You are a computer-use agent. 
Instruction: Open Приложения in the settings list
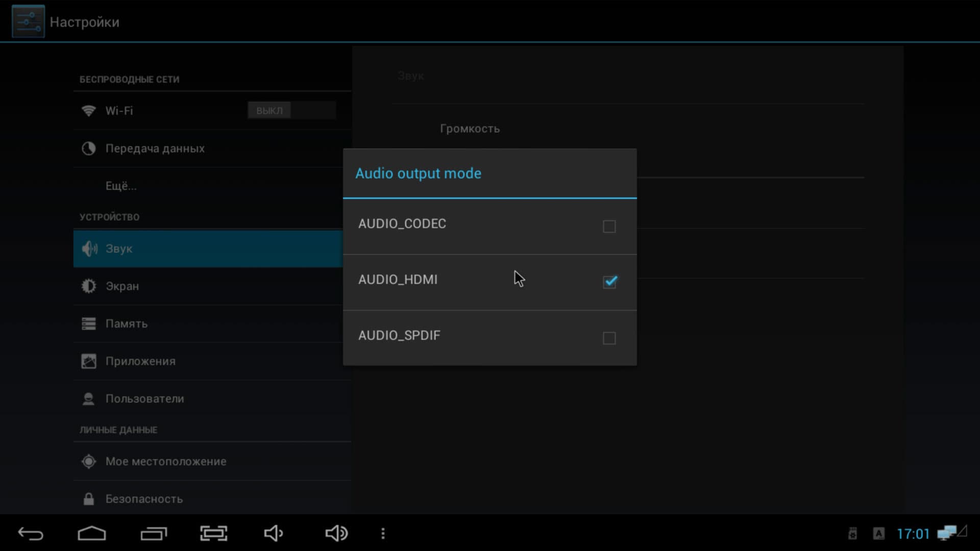140,361
